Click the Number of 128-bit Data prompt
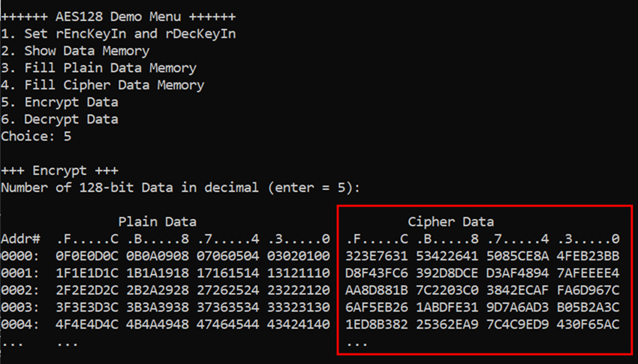The width and height of the screenshot is (638, 364). 181,188
